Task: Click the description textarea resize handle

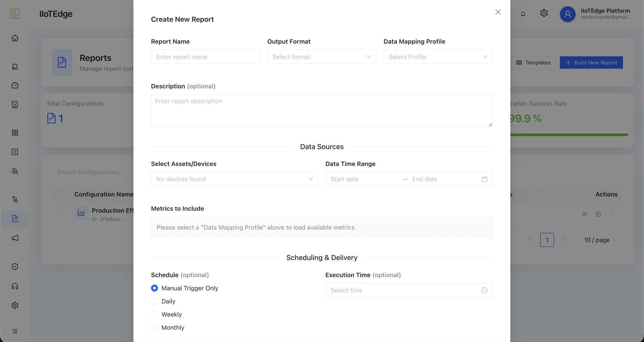Action: click(x=490, y=124)
